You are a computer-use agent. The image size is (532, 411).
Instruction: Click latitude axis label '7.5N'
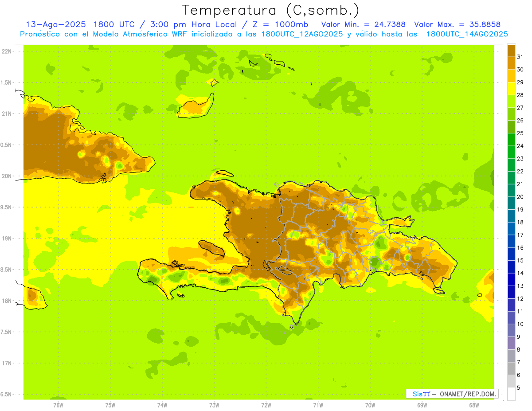pos(6,332)
